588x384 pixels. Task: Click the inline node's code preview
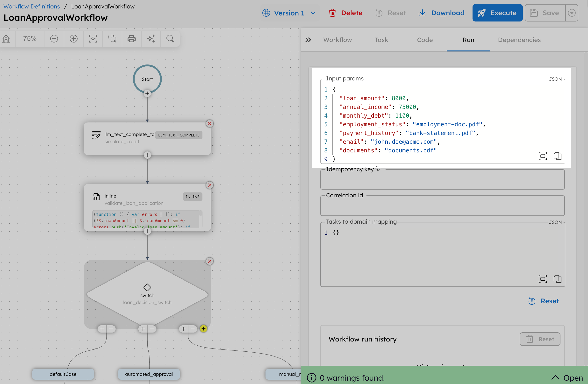coord(147,219)
